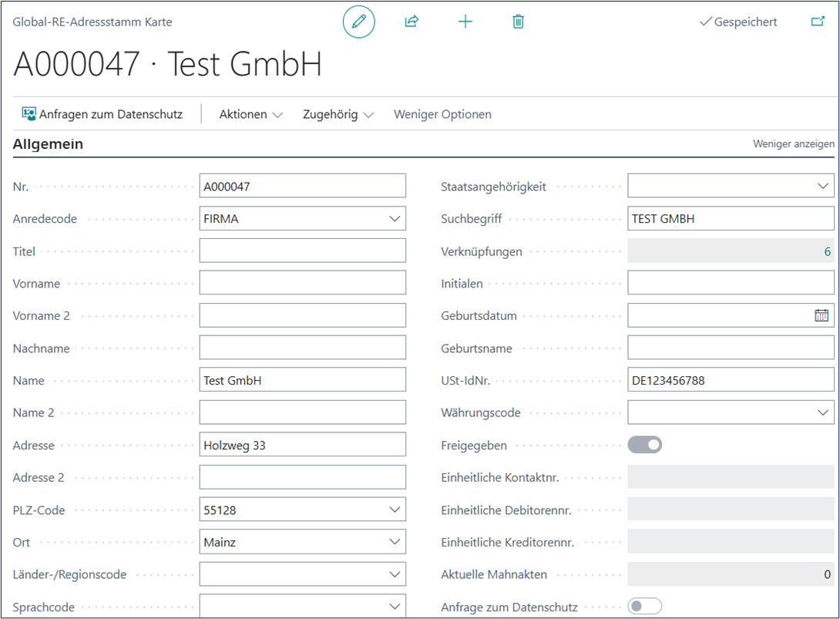The height and width of the screenshot is (619, 840).
Task: Click into the Vorname input field
Action: click(x=302, y=284)
